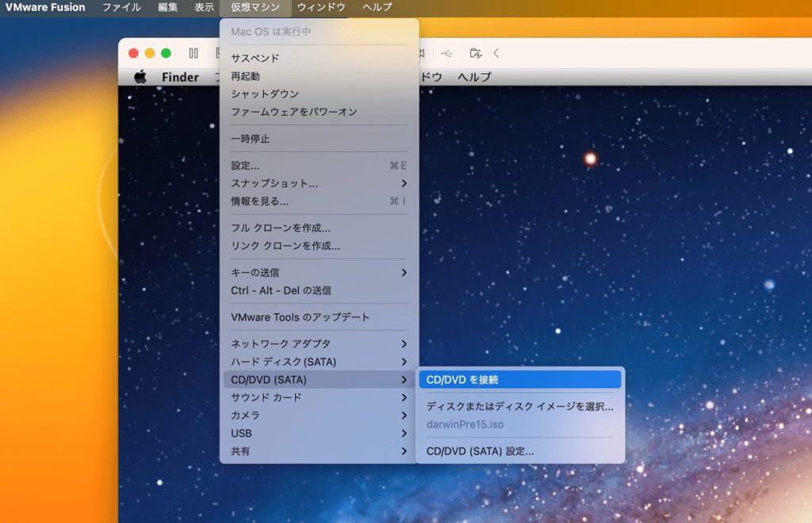The image size is (812, 523).
Task: Expand 共有 submenu
Action: point(319,451)
